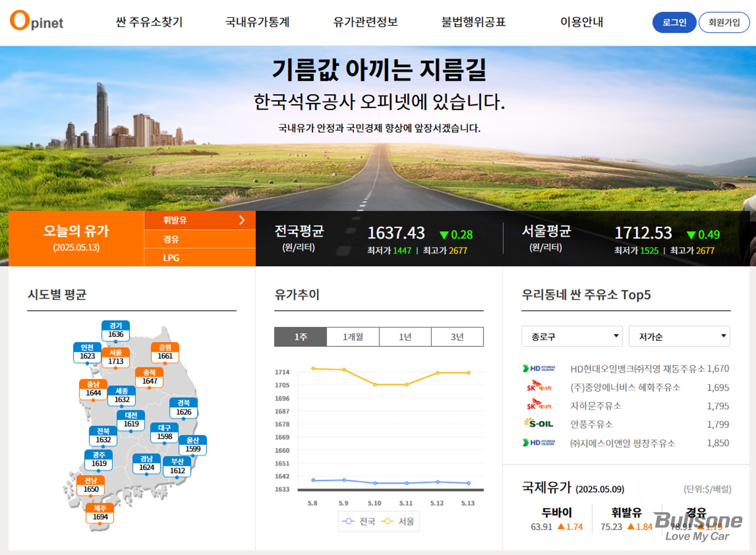Click the Opinet logo
756x555 pixels.
tap(37, 21)
